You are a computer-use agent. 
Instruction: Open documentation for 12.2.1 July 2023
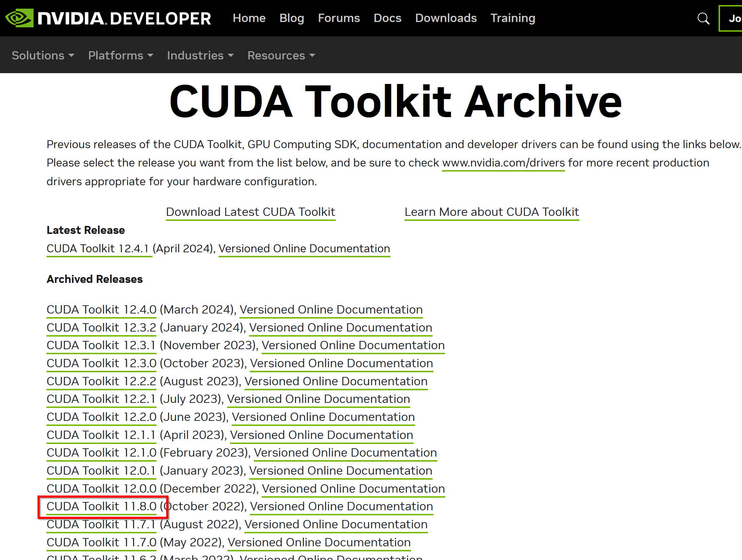(319, 399)
